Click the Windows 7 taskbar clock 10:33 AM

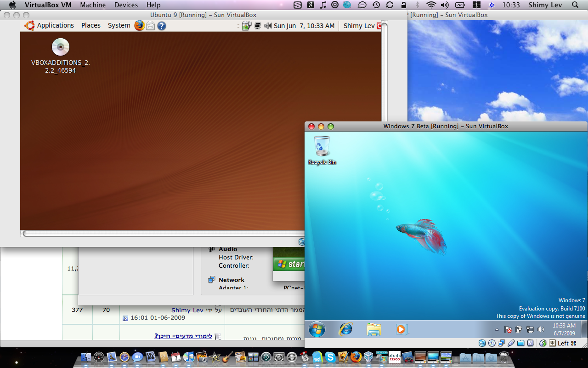point(564,329)
